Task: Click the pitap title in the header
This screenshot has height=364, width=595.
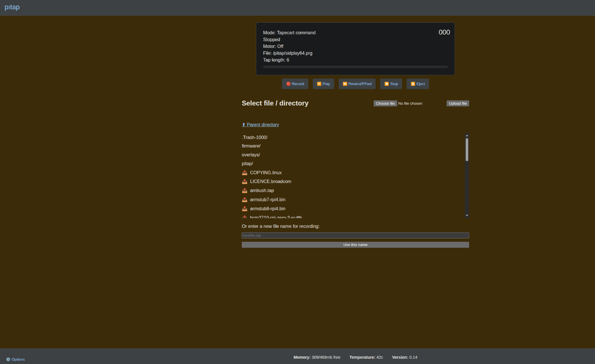Action: click(x=12, y=7)
